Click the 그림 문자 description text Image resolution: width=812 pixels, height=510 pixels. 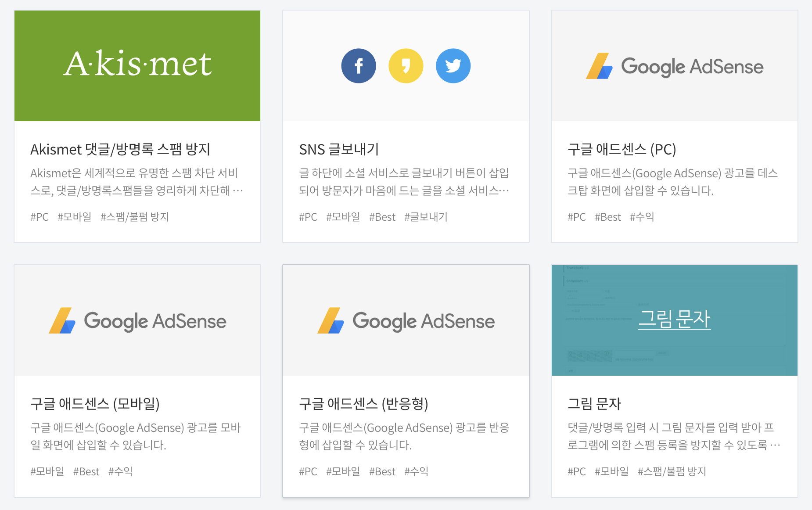674,436
